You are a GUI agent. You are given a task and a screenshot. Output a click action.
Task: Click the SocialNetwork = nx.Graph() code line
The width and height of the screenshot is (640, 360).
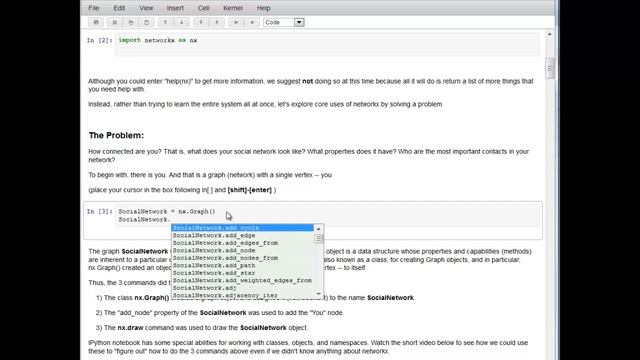click(x=167, y=211)
